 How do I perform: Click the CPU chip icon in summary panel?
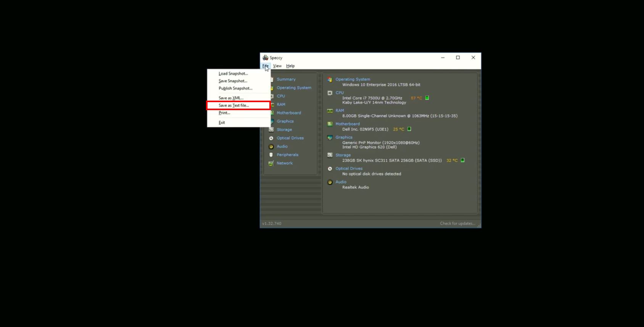click(x=330, y=93)
